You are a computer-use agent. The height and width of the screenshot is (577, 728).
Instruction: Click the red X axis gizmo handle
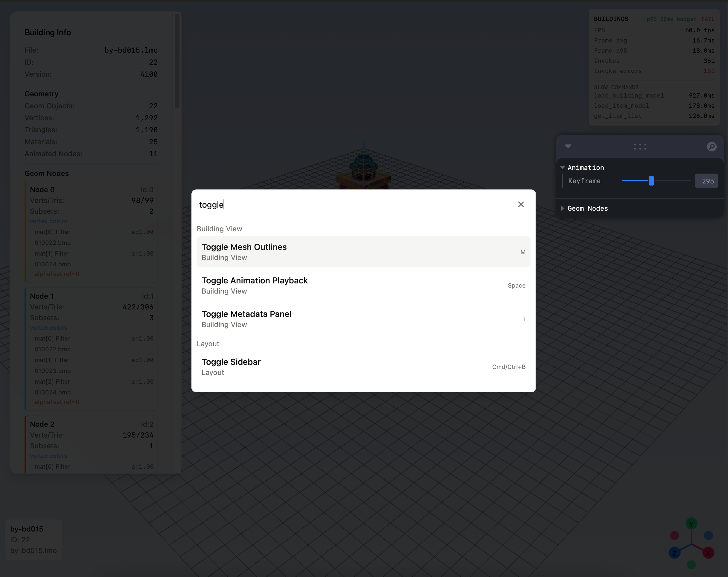(708, 553)
